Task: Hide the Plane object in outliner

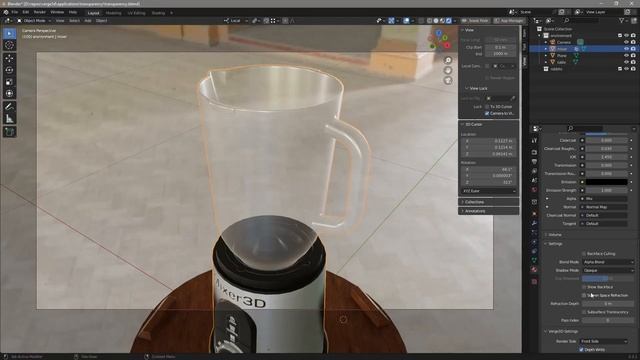Action: pyautogui.click(x=627, y=55)
